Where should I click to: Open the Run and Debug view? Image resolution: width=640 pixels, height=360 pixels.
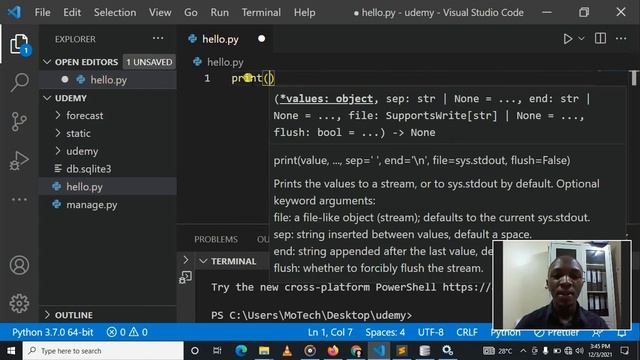point(19,160)
